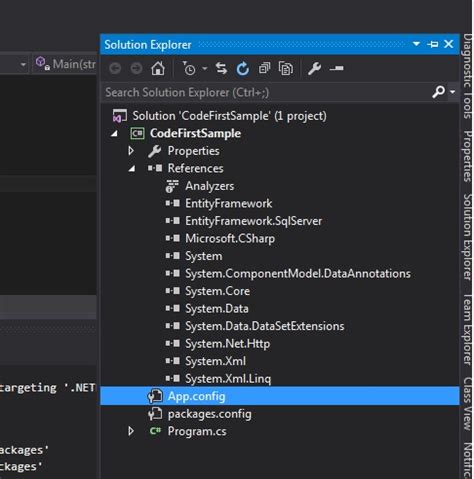Click the reference icon beside System.Core
This screenshot has height=479, width=474.
[173, 291]
